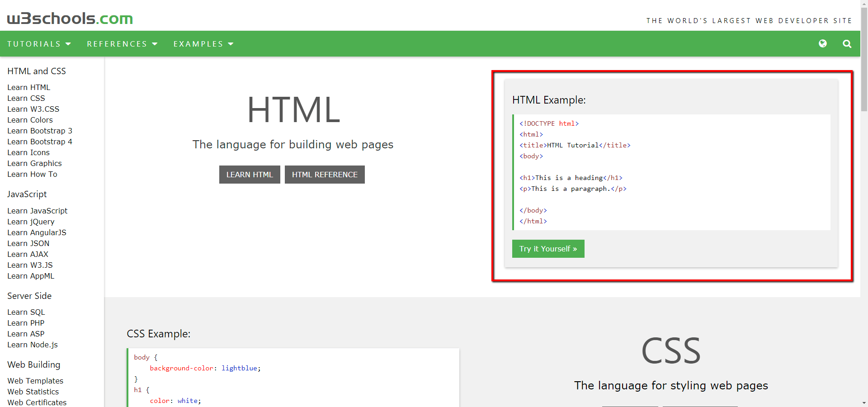Open Learn JavaScript sidebar link
The image size is (868, 407).
point(38,211)
